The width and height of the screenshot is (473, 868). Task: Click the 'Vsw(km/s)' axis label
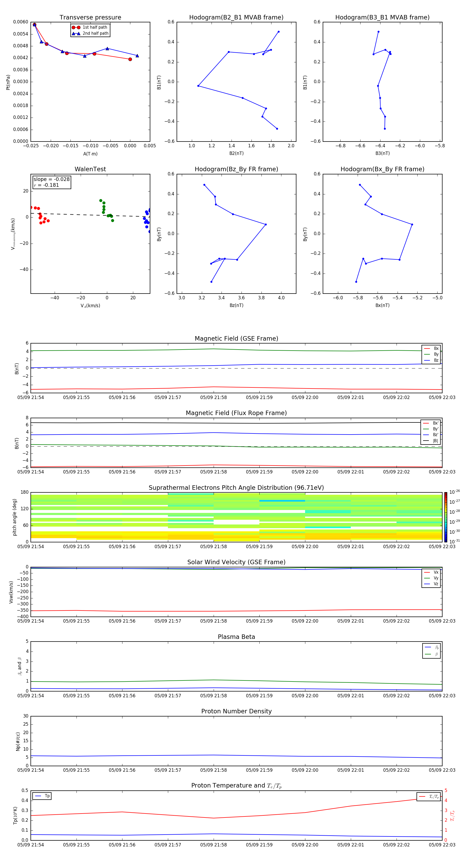(x=11, y=592)
